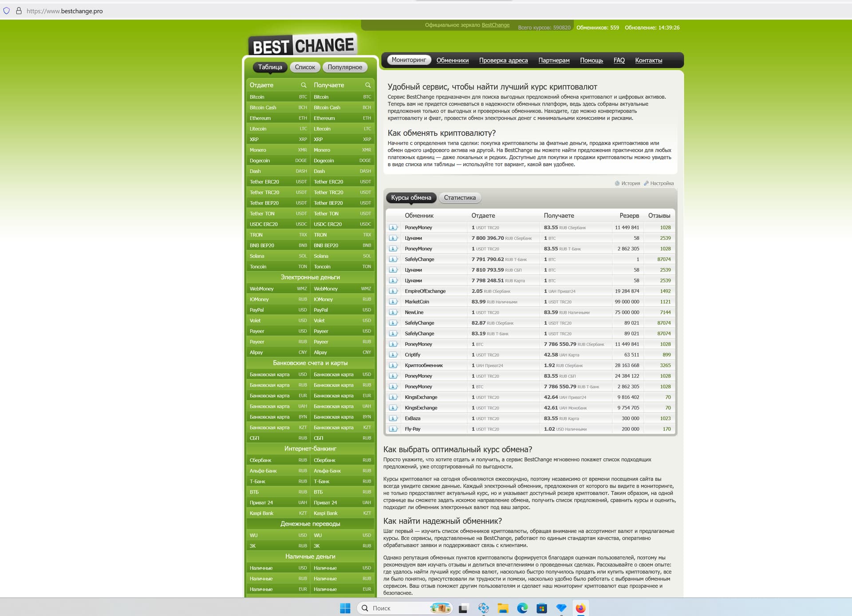The image size is (852, 616).
Task: Open Настройка with the wrench icon
Action: click(x=659, y=183)
